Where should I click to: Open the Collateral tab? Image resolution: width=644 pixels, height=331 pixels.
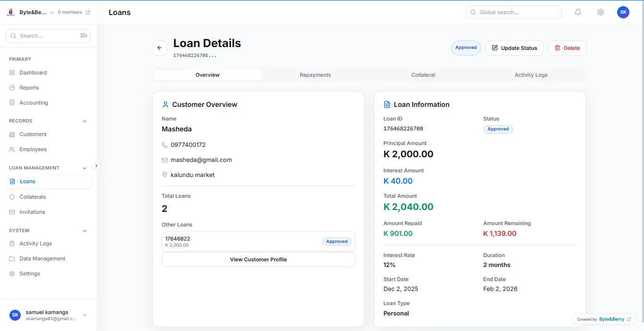[423, 75]
